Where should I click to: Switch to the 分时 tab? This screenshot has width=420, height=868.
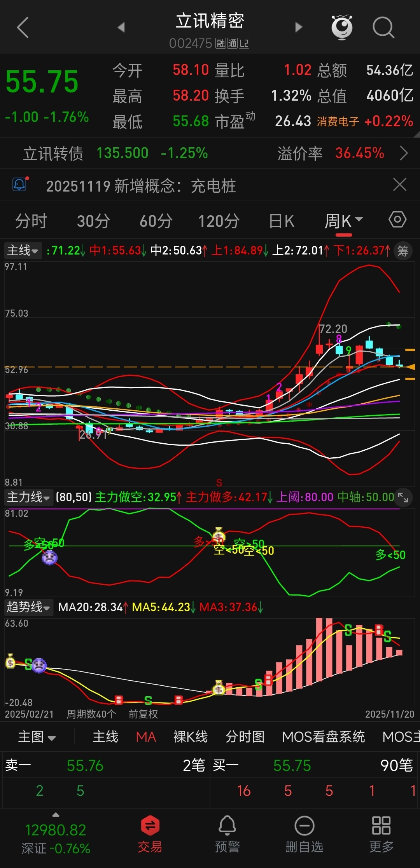(x=31, y=221)
